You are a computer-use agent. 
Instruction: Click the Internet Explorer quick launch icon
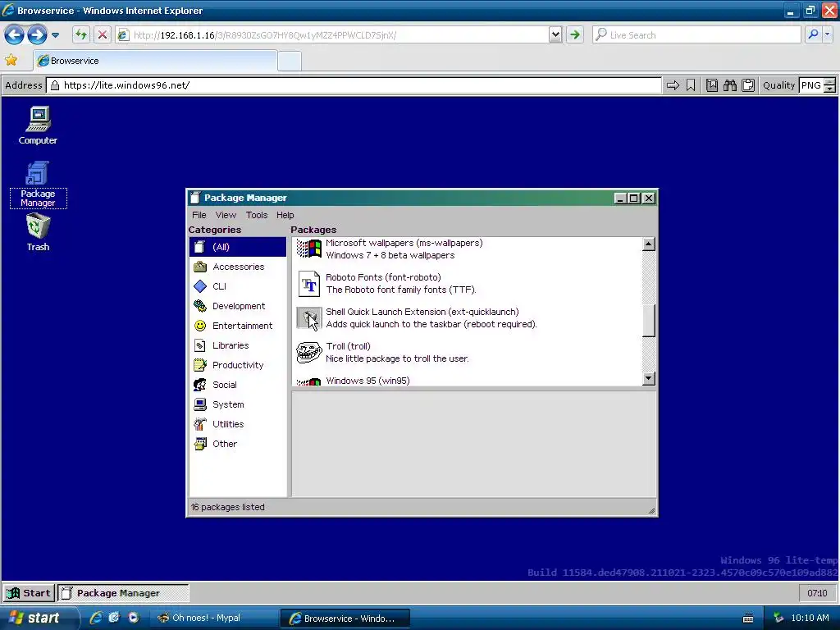click(x=96, y=618)
